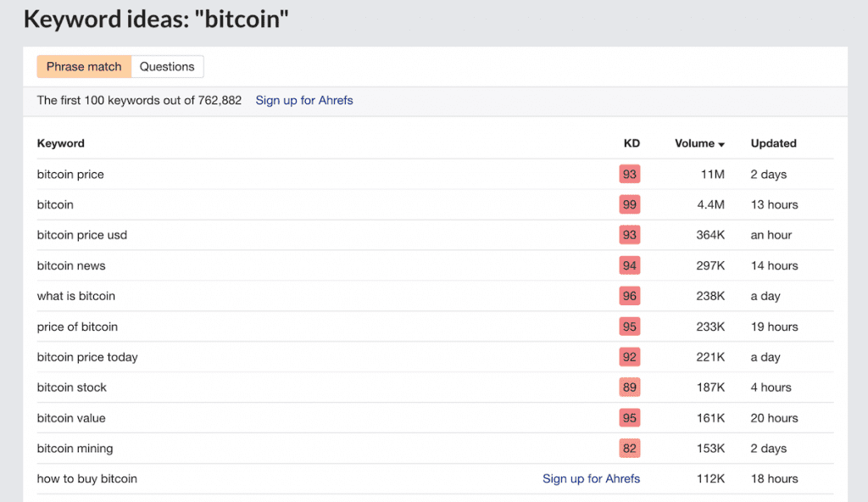
Task: Click KD badge 95 beside bitcoin value
Action: point(630,418)
